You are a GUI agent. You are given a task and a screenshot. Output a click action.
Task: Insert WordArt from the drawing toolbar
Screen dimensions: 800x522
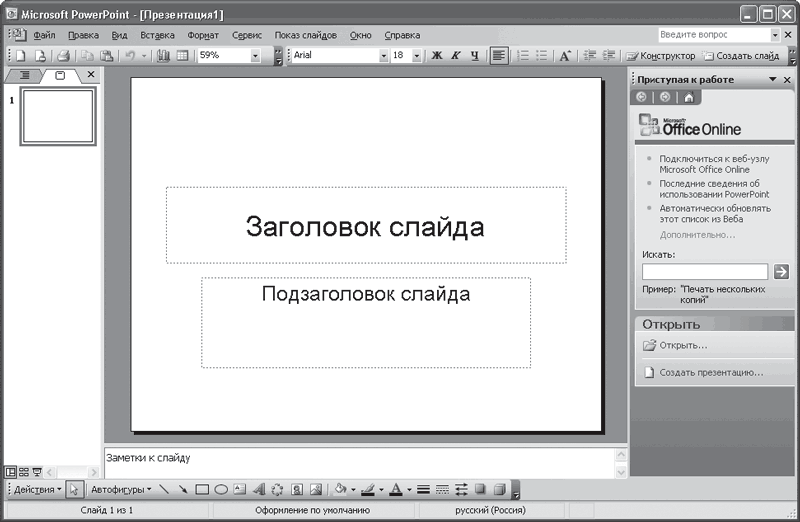(x=259, y=490)
